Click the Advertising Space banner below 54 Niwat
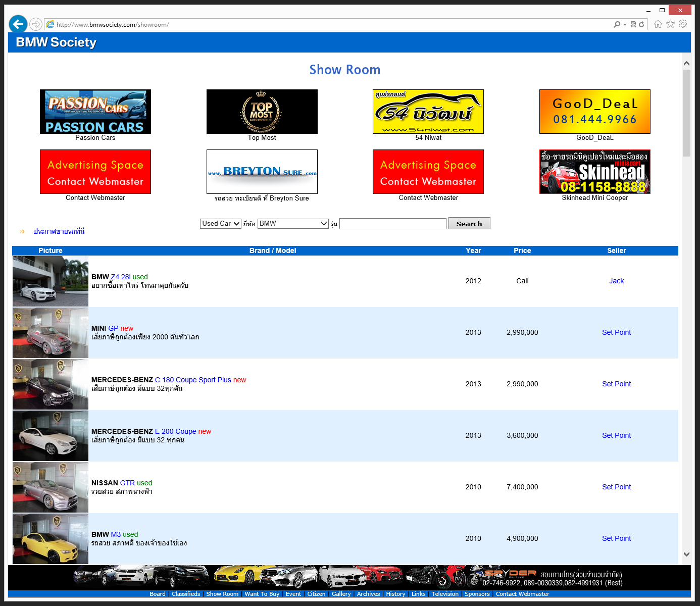Image resolution: width=700 pixels, height=606 pixels. (x=428, y=172)
